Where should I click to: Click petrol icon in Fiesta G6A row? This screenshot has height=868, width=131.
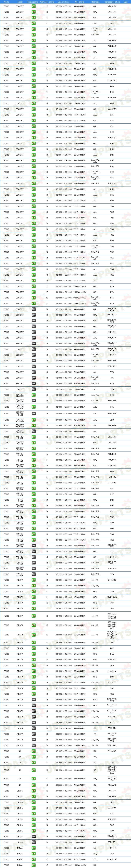[34, 591]
